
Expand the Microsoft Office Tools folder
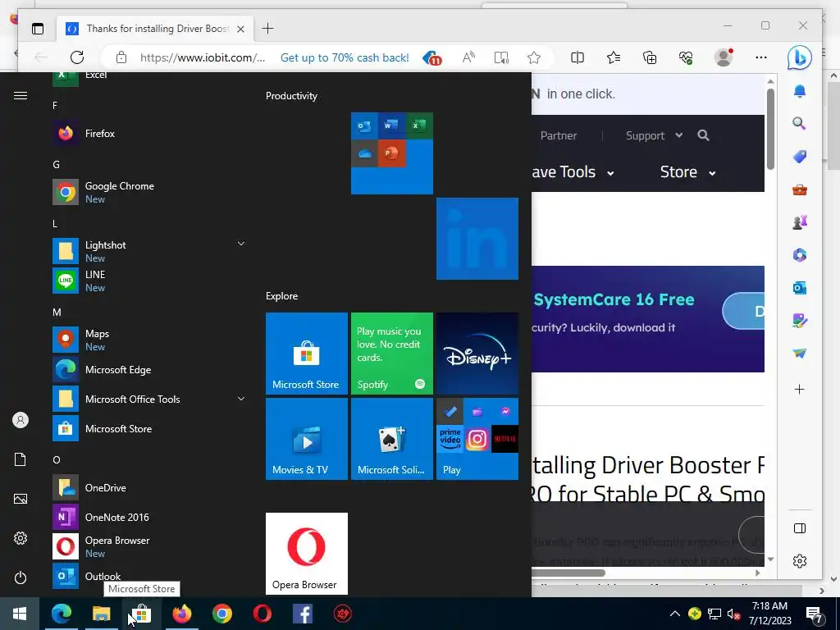241,399
